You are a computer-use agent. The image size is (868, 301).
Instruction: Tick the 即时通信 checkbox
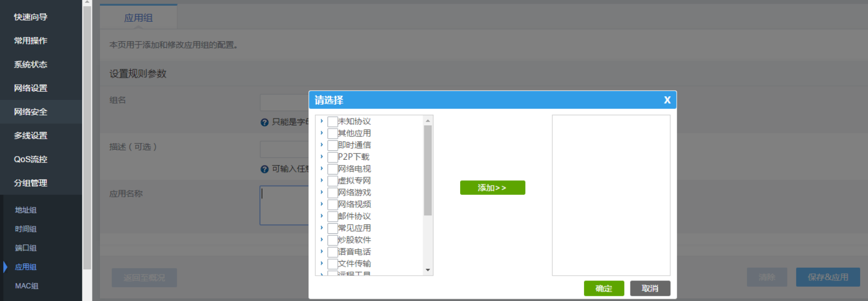pyautogui.click(x=333, y=145)
